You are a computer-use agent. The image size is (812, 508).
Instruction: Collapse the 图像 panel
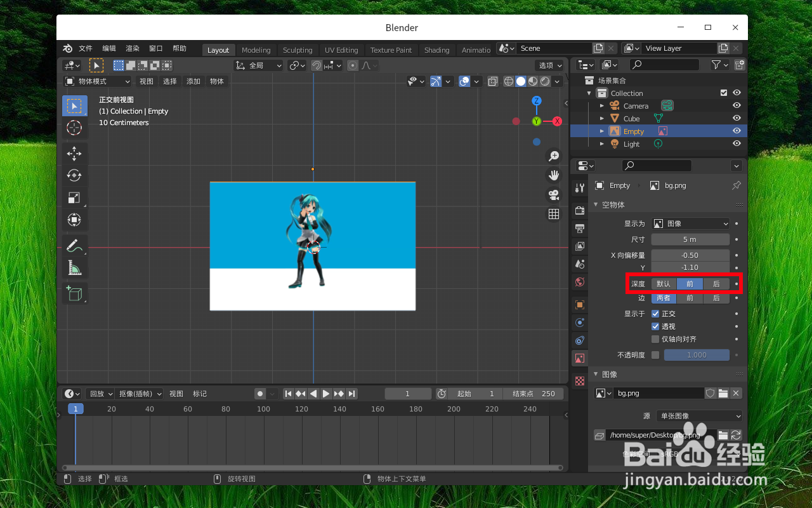(596, 374)
